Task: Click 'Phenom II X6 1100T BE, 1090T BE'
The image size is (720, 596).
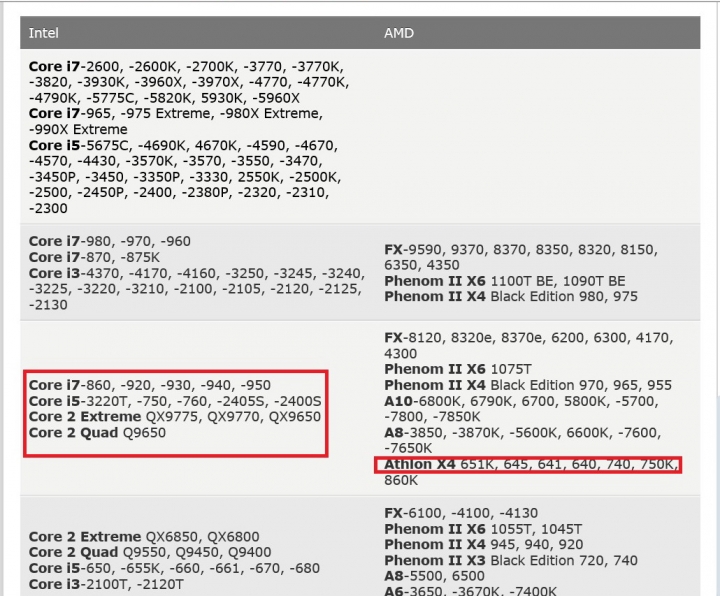Action: click(505, 281)
